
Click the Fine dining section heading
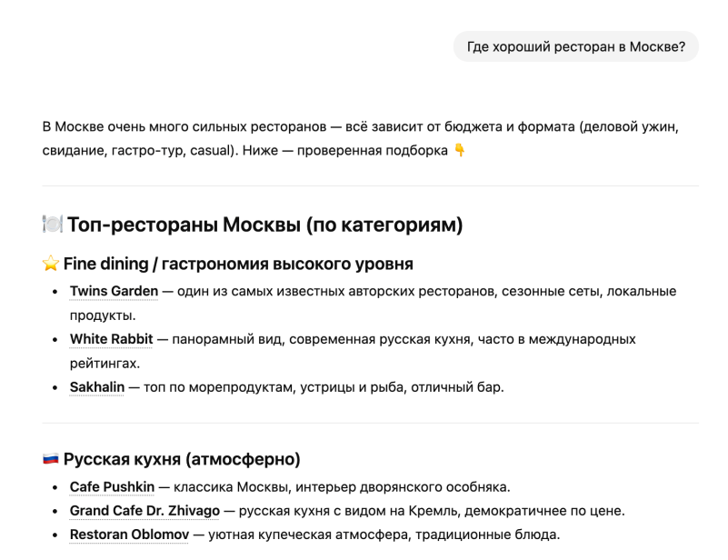pyautogui.click(x=238, y=265)
